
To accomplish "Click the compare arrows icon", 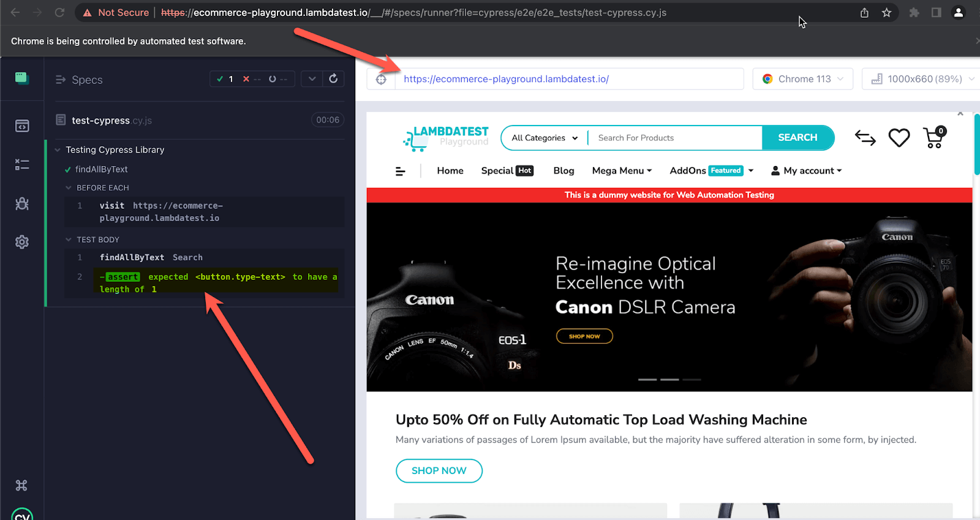I will click(x=865, y=138).
